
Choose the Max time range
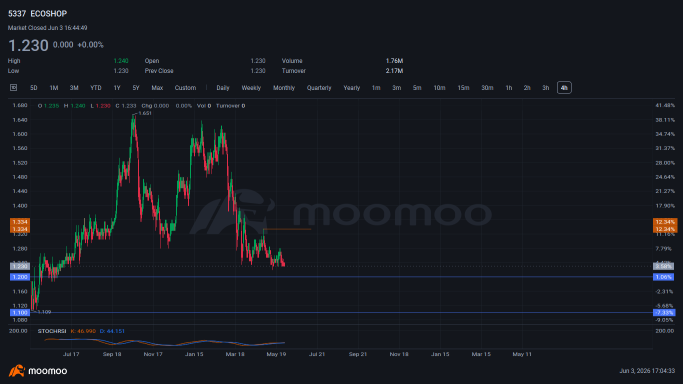pos(157,88)
